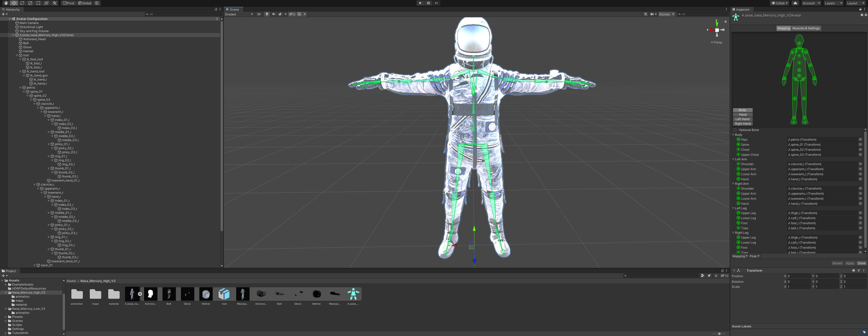Click the Left Hand button in avatar mapping
The width and height of the screenshot is (868, 336).
click(742, 119)
